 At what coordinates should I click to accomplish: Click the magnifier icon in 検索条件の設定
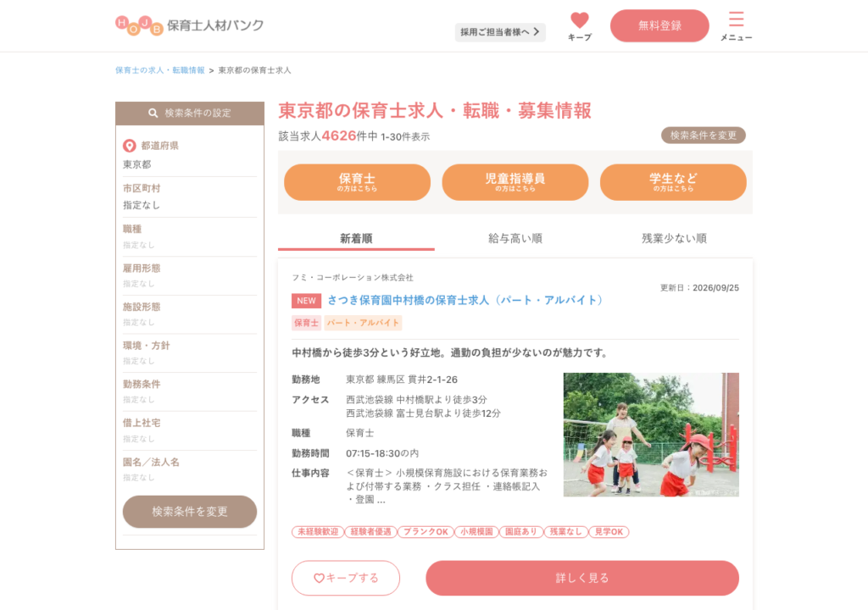(x=153, y=113)
